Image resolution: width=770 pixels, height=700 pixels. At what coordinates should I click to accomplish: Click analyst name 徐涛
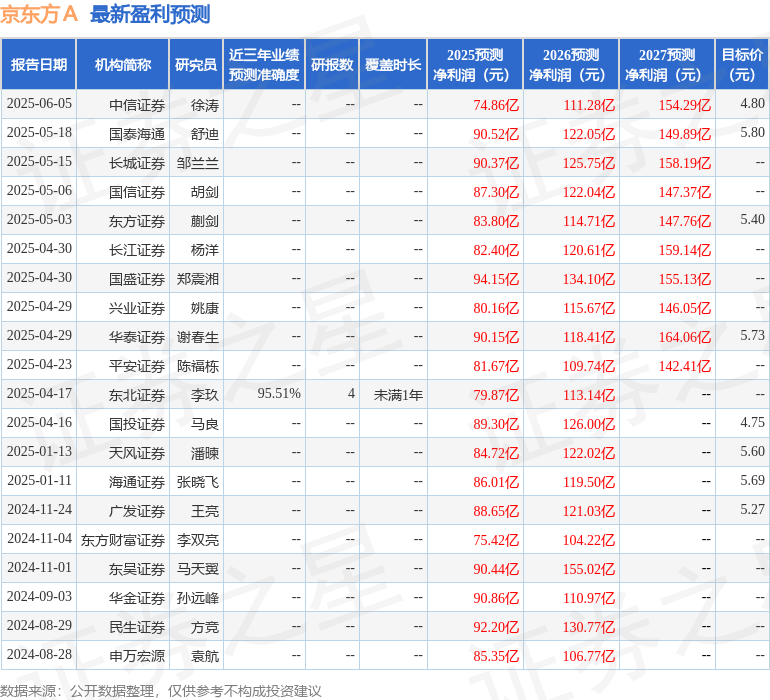[205, 105]
